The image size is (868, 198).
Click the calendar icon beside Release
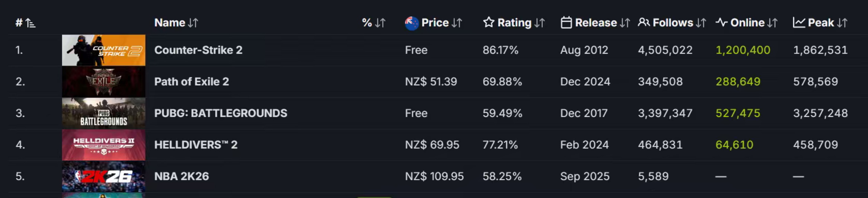pyautogui.click(x=566, y=23)
